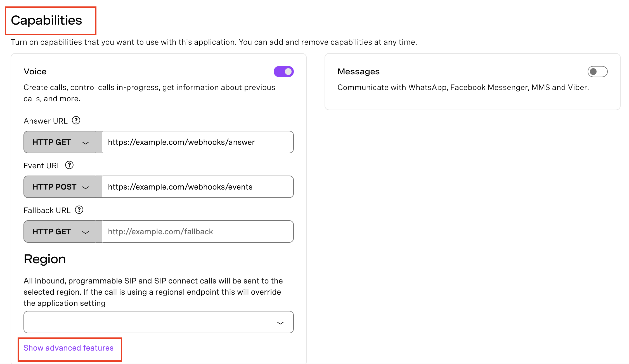Click the Fallback URL input field
The image size is (629, 364).
(198, 231)
